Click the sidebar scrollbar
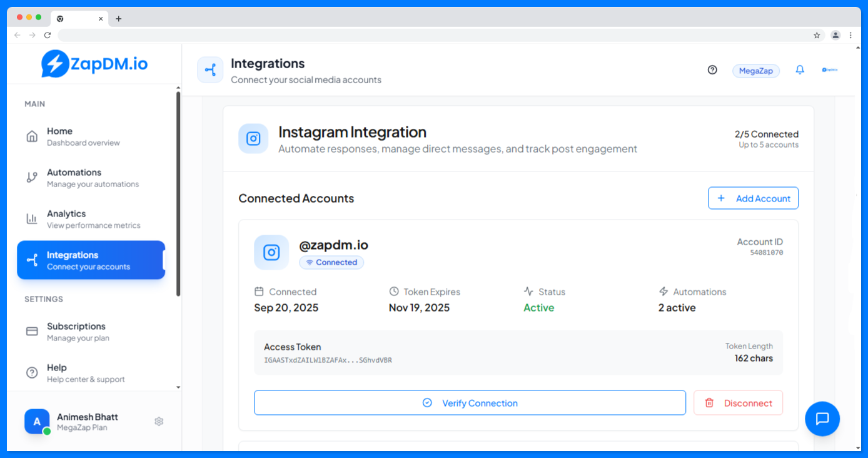The image size is (868, 458). pyautogui.click(x=178, y=194)
